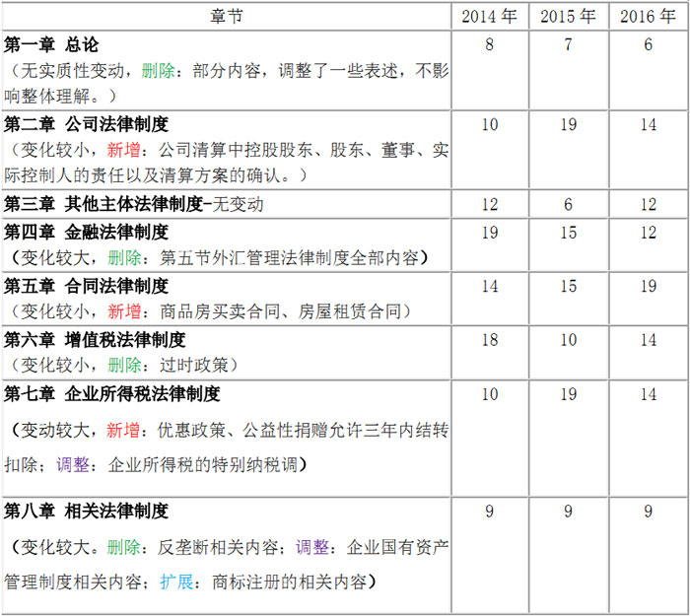Select the 2015 年 column header
The width and height of the screenshot is (690, 616).
(x=568, y=17)
